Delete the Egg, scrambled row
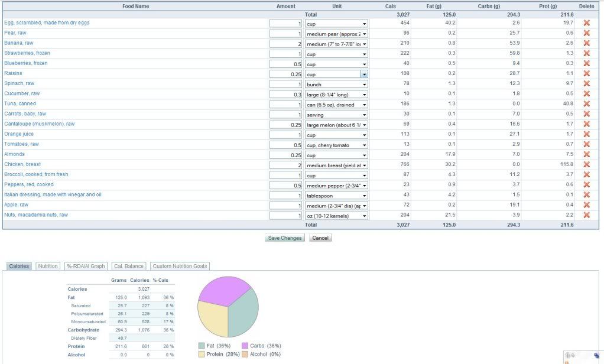Screen dimensions: 604x364 tap(586, 23)
